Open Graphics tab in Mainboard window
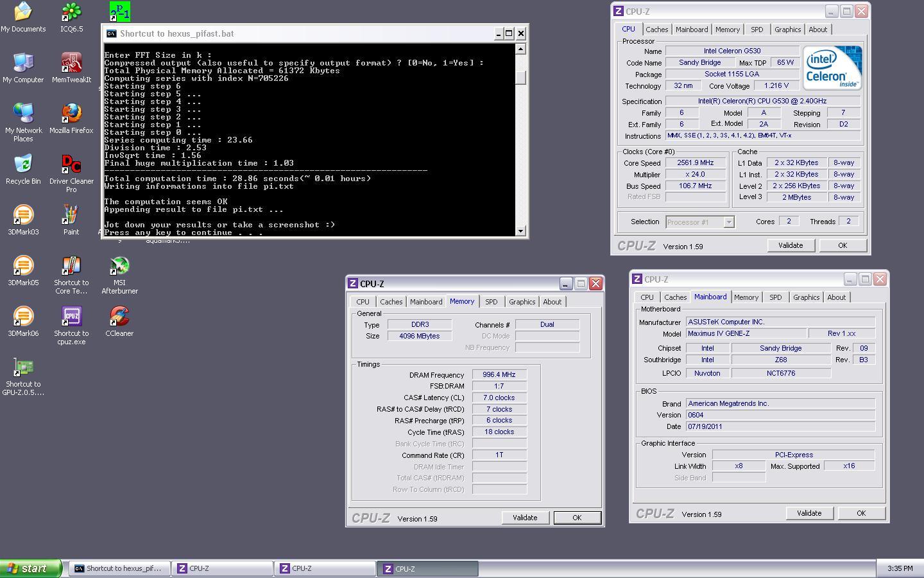Image resolution: width=924 pixels, height=578 pixels. [x=806, y=297]
